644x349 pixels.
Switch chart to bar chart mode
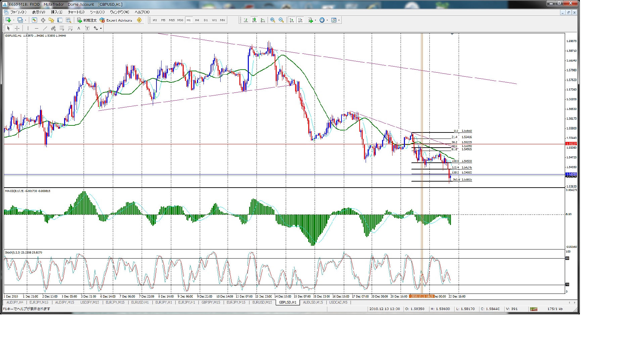(x=246, y=20)
